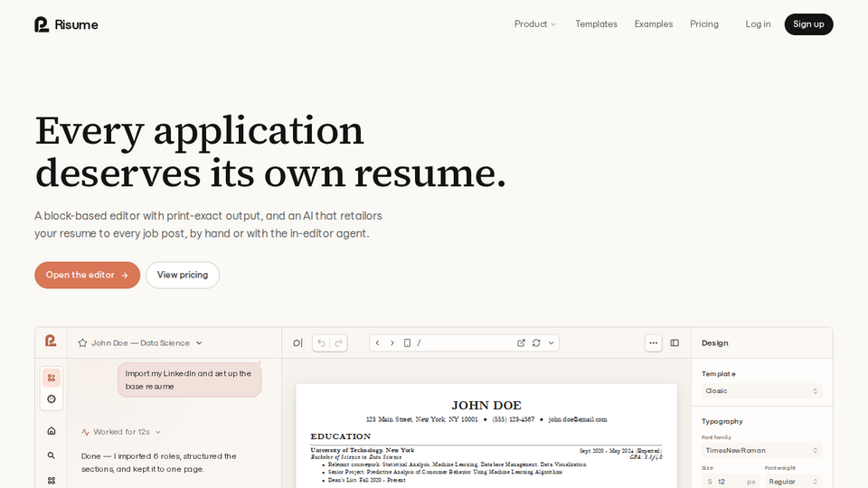Open the Product dropdown menu
The width and height of the screenshot is (868, 488).
pyautogui.click(x=534, y=24)
